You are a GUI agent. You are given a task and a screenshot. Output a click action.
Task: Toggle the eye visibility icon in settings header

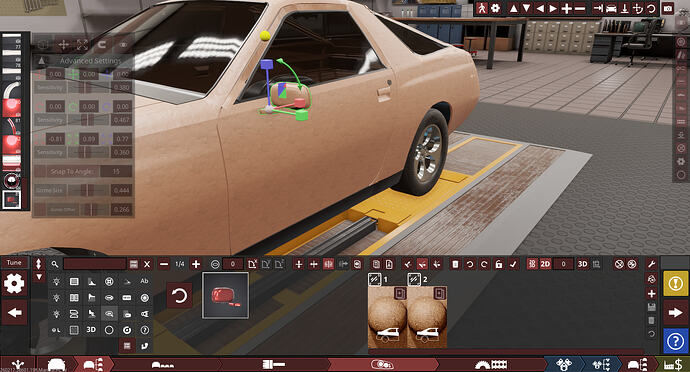click(x=123, y=44)
